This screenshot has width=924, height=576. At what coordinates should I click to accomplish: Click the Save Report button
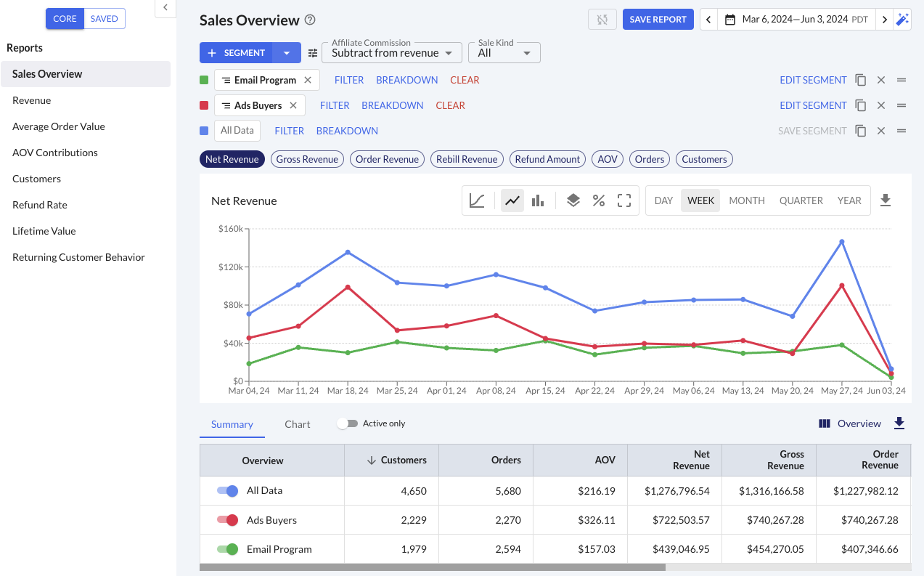tap(658, 20)
